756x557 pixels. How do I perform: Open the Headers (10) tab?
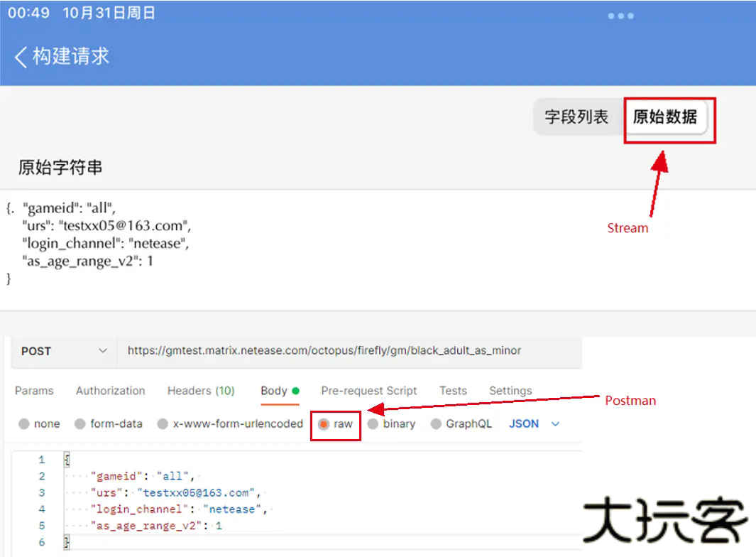[x=201, y=391]
